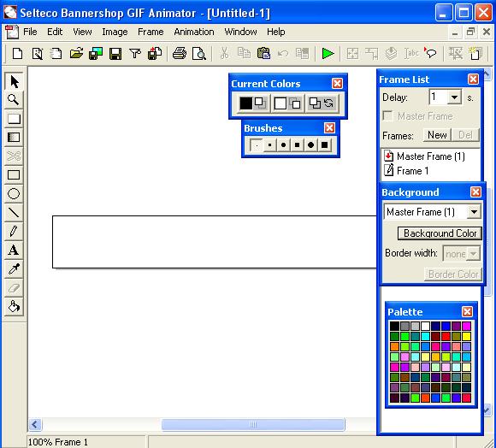Image resolution: width=496 pixels, height=448 pixels.
Task: Select the Pencil tool
Action: (14, 231)
